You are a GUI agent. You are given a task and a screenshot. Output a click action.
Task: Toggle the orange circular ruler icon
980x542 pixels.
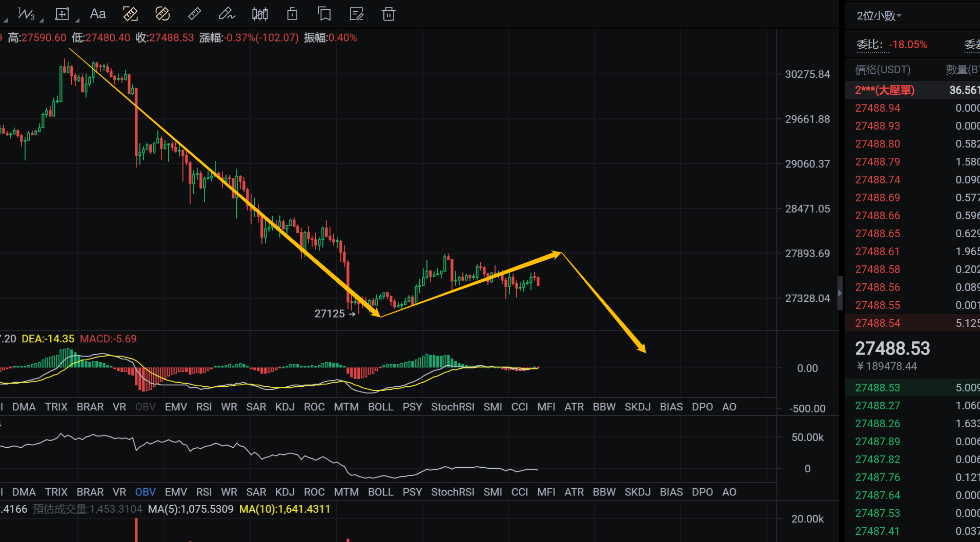point(162,14)
